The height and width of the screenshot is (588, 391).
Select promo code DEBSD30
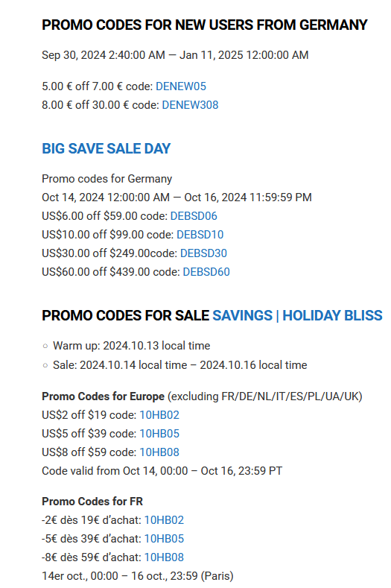(x=203, y=253)
